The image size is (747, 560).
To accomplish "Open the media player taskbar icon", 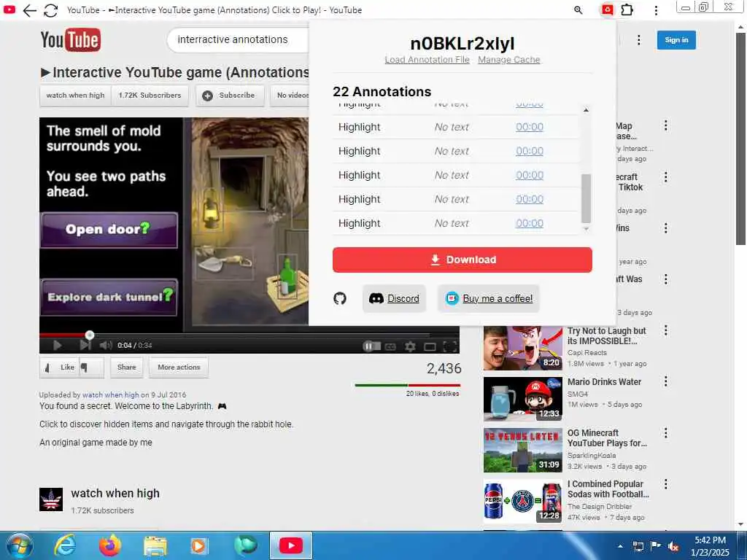I will point(198,546).
